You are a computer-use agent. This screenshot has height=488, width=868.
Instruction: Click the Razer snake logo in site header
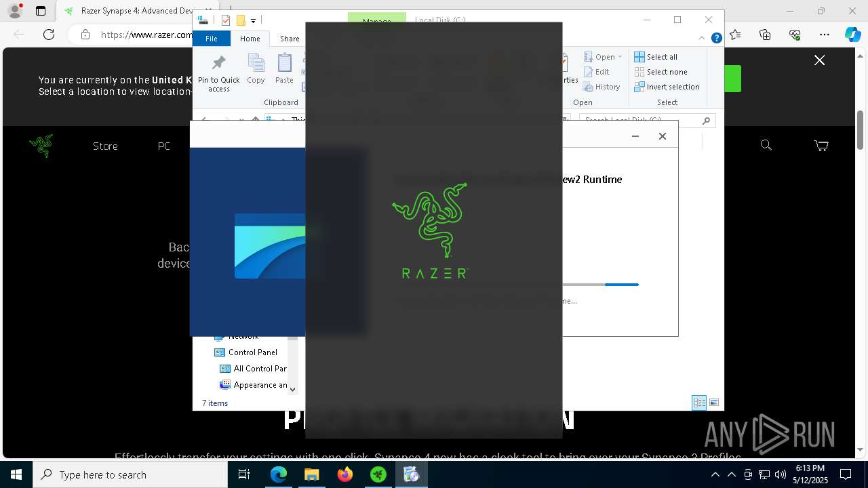(x=41, y=145)
